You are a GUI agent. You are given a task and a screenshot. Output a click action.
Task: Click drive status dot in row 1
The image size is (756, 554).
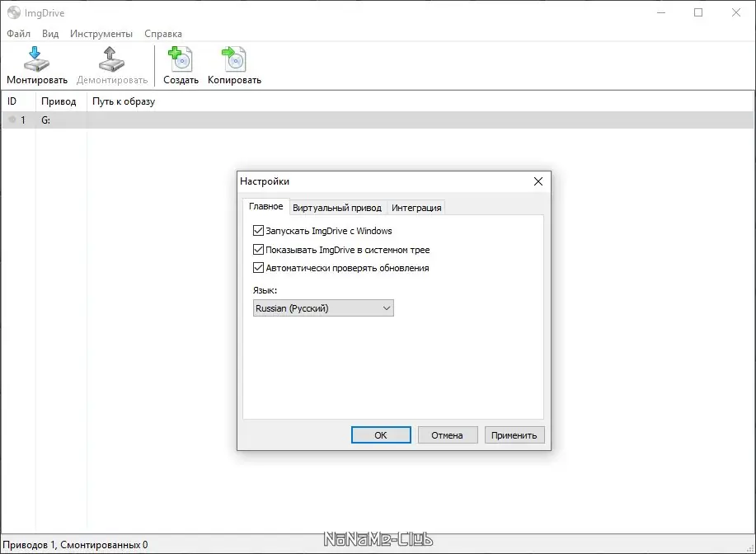(x=12, y=120)
